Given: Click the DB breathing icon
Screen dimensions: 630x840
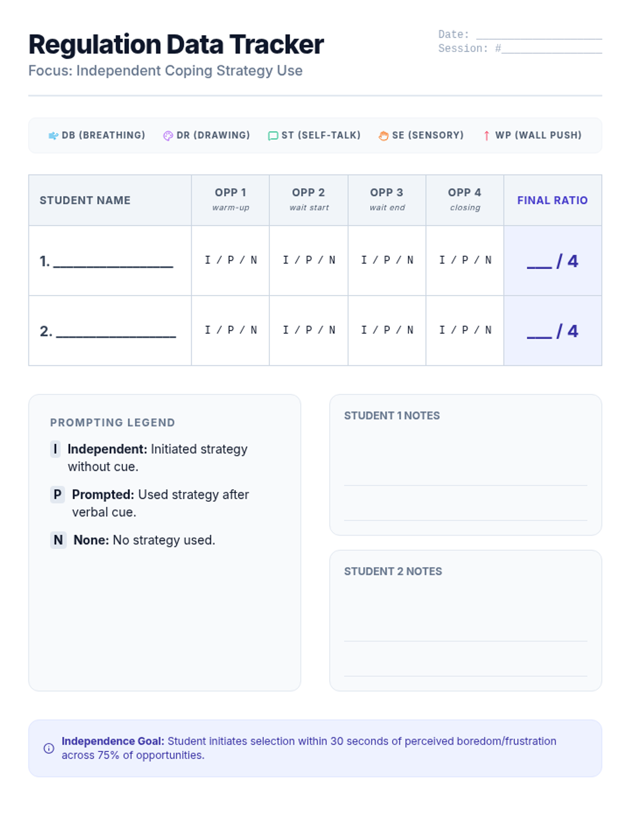Looking at the screenshot, I should [x=53, y=136].
